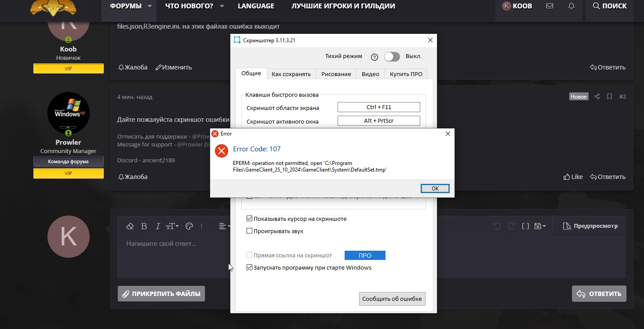Toggle italic in the reply editor

click(158, 226)
